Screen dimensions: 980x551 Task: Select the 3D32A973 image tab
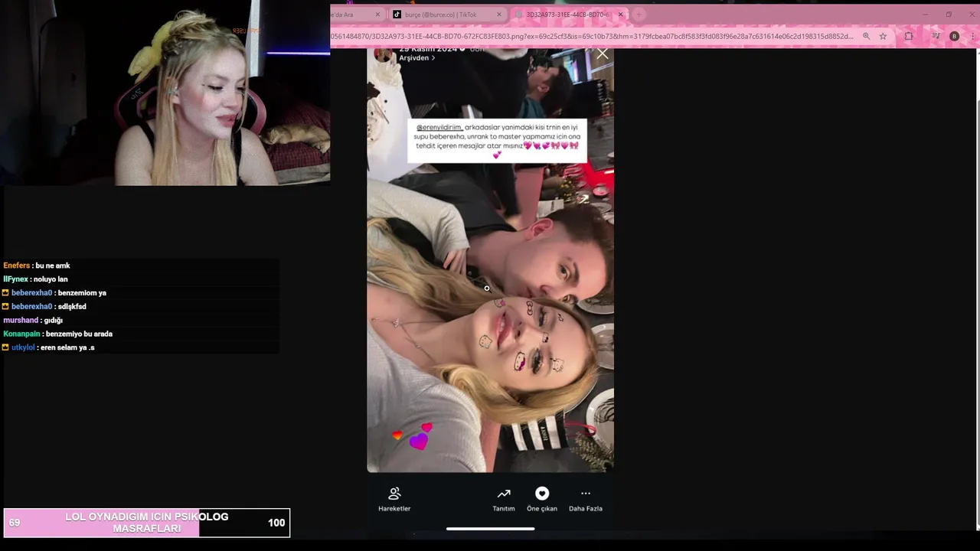click(567, 15)
